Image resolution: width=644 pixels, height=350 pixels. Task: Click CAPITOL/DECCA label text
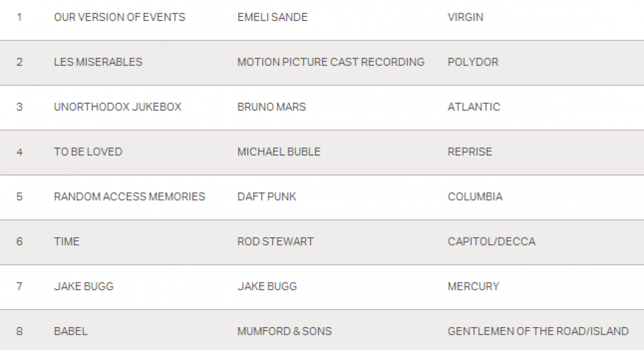[491, 241]
